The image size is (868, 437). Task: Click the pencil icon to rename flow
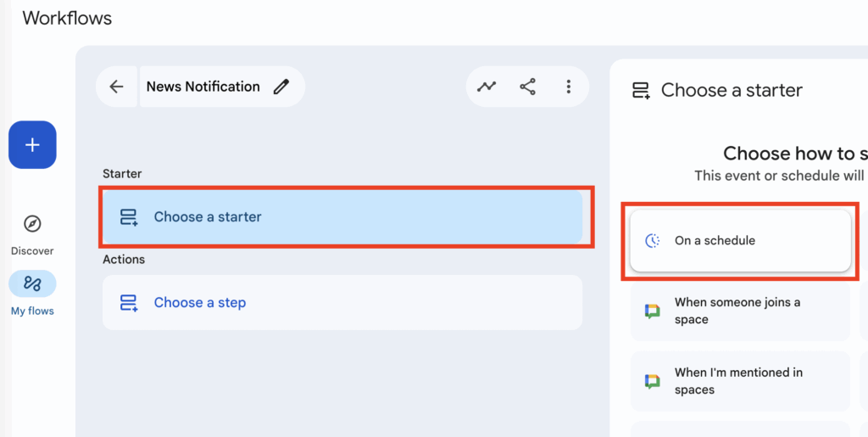pyautogui.click(x=281, y=87)
